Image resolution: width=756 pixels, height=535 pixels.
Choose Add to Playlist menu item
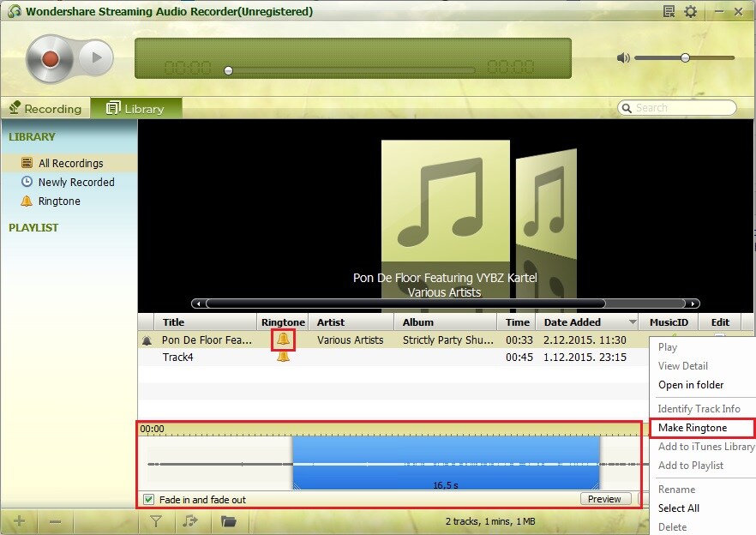[x=691, y=465]
